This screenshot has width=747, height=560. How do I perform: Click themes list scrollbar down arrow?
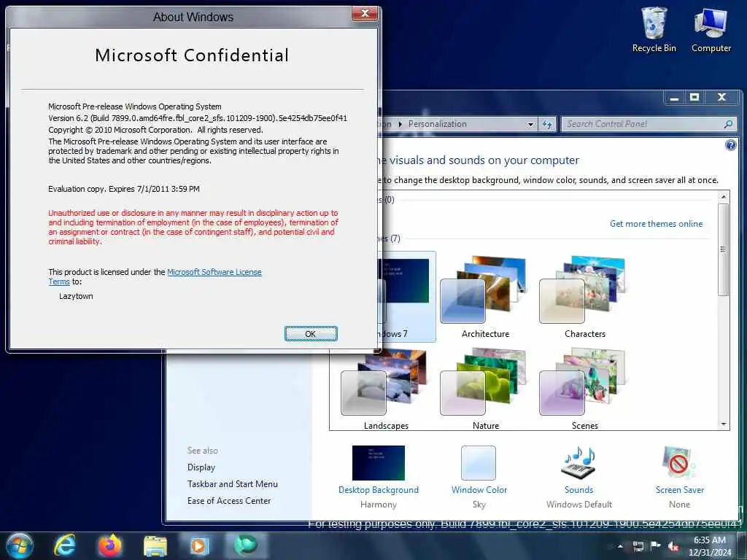click(724, 424)
